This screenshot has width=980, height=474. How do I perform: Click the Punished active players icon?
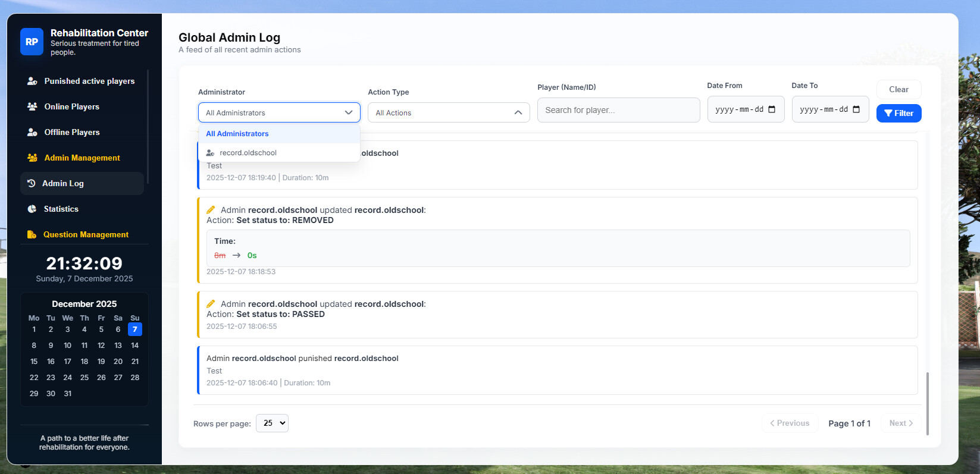click(x=32, y=81)
